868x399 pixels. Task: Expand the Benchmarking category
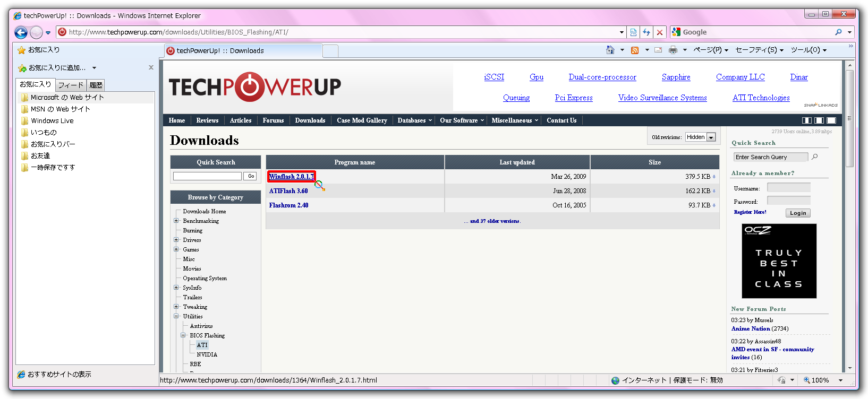(176, 221)
